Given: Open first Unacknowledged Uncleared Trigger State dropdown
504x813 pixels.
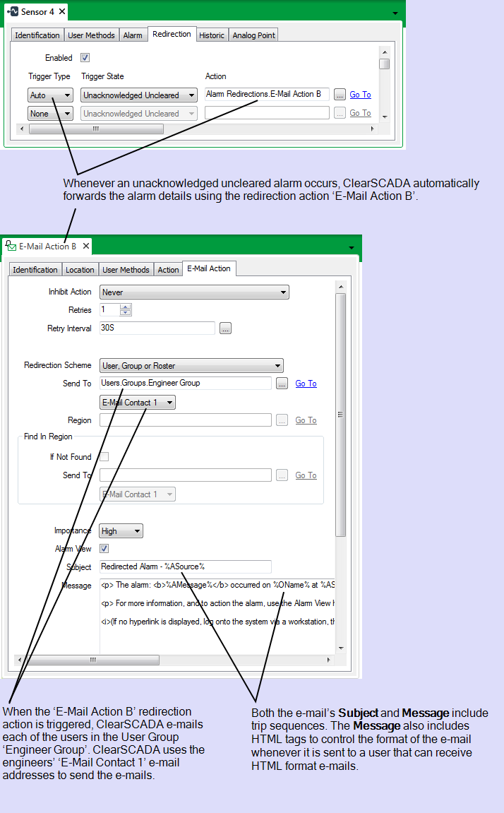Looking at the screenshot, I should pos(139,95).
